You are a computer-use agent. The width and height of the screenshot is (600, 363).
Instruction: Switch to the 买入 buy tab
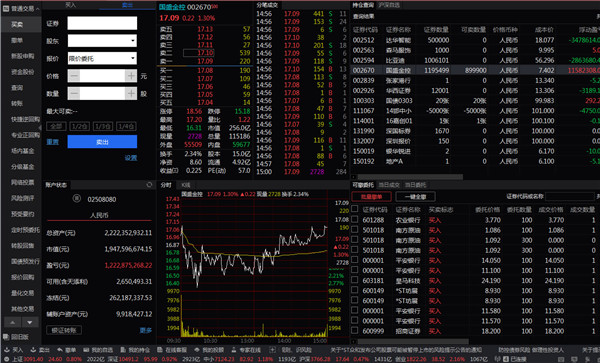point(71,5)
